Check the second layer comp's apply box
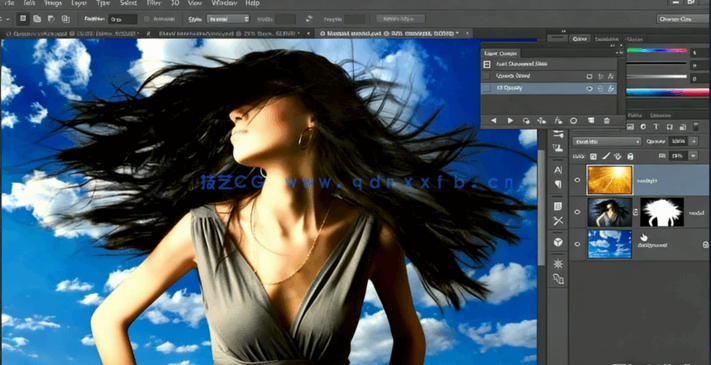 pos(487,76)
